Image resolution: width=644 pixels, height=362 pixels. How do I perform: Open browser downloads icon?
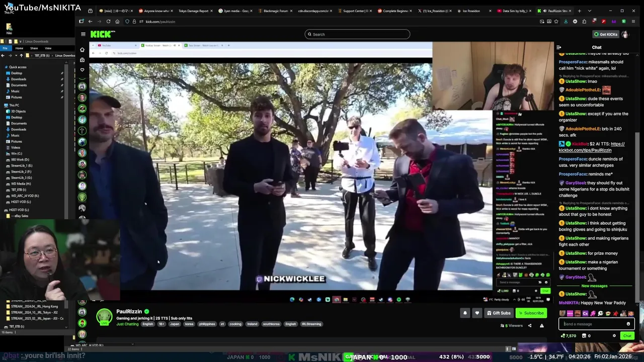566,22
